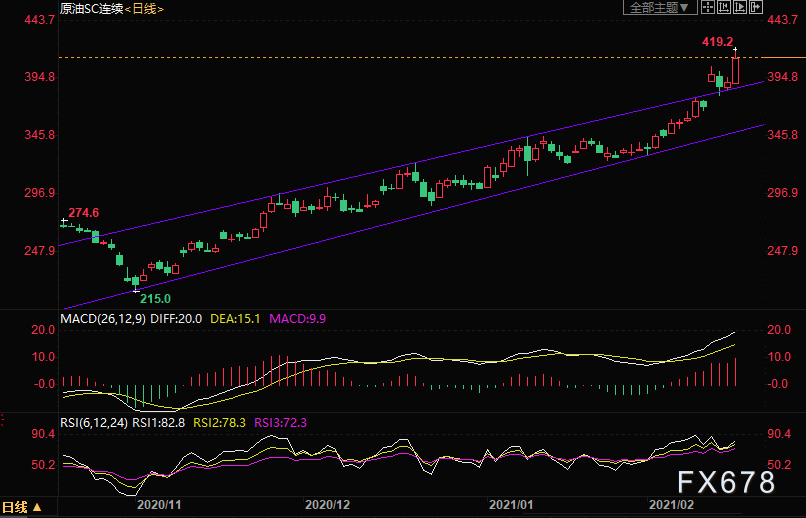
Task: Click the 419.2 high price marker
Action: coord(717,42)
